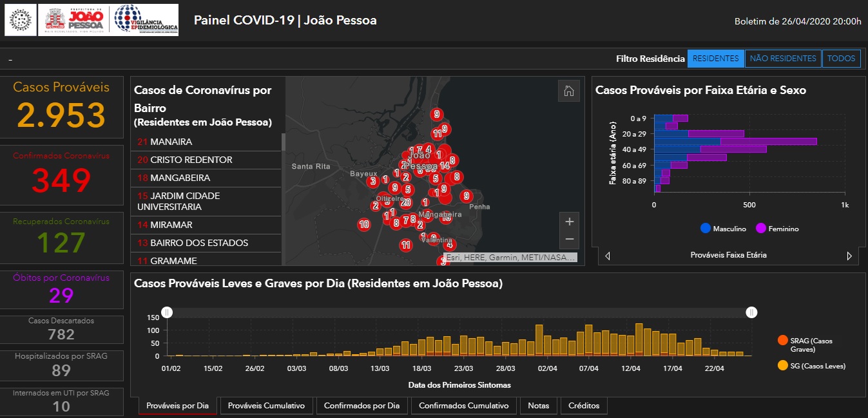
Task: Toggle Masculino legend series
Action: pos(723,228)
